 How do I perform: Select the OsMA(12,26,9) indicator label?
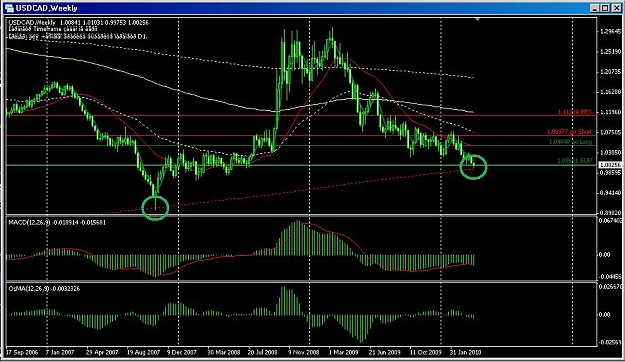click(x=44, y=288)
